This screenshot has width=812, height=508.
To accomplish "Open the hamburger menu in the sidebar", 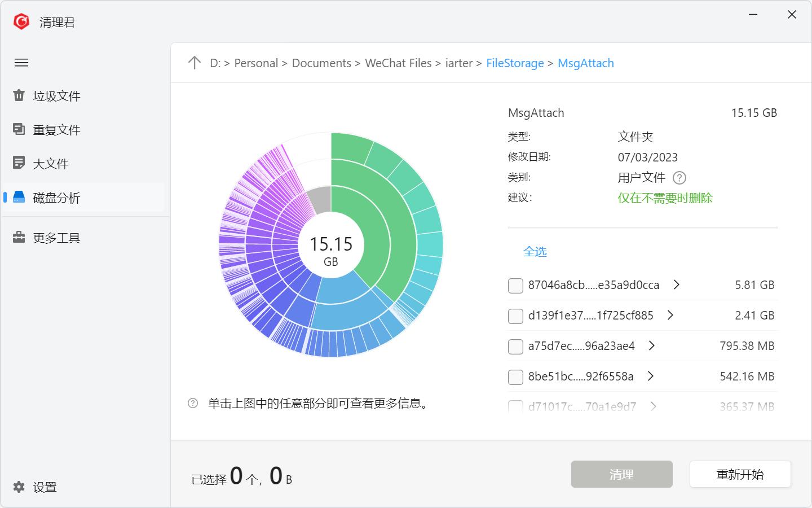I will click(21, 63).
